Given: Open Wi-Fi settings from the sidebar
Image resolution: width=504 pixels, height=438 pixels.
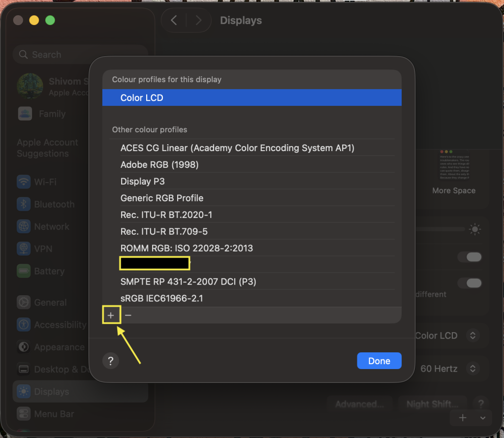Looking at the screenshot, I should [x=24, y=182].
